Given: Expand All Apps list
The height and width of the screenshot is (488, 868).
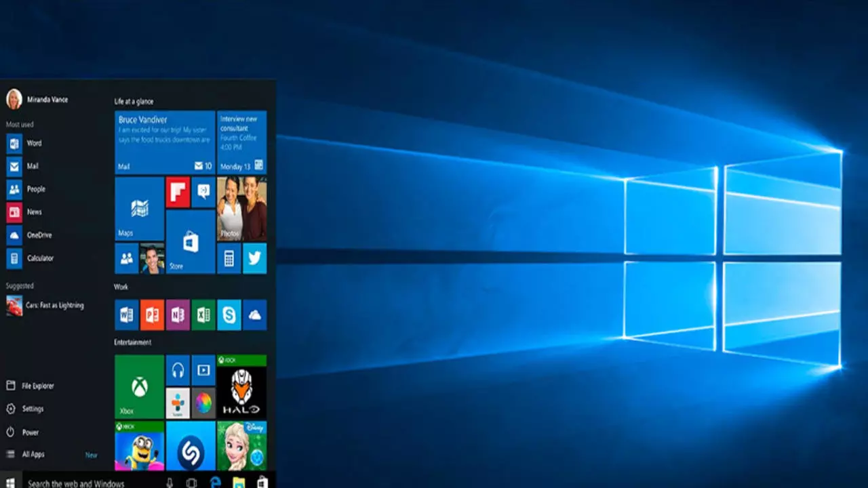Looking at the screenshot, I should [33, 454].
